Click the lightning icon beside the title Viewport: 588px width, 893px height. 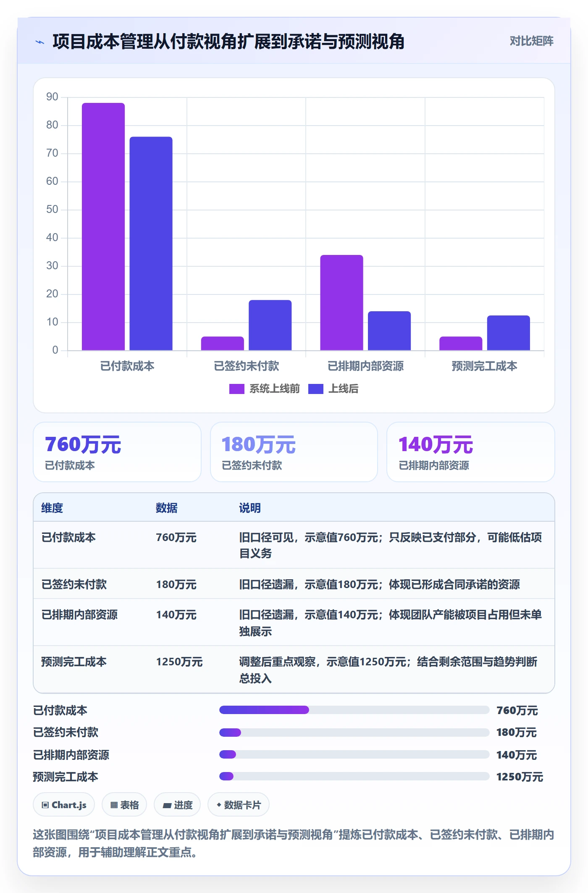point(40,42)
